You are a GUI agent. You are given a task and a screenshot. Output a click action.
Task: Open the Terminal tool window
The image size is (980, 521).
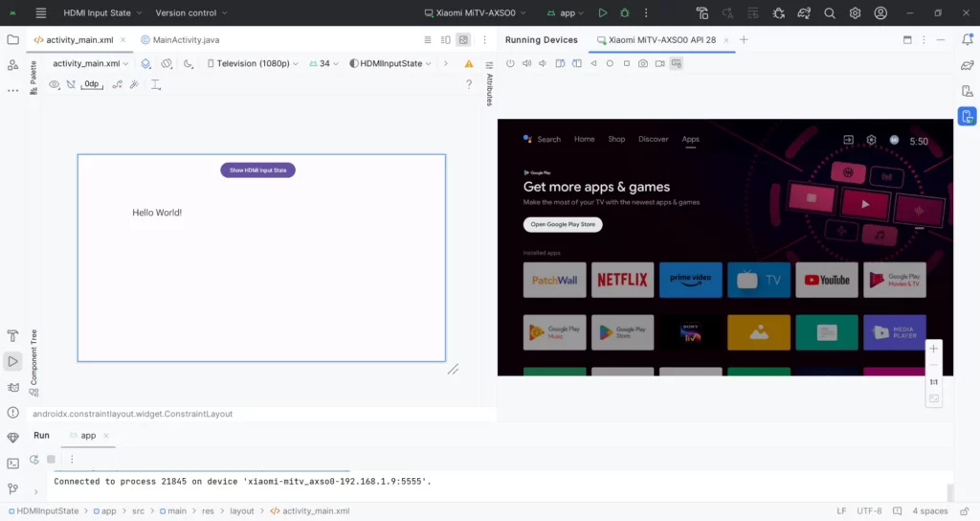12,464
